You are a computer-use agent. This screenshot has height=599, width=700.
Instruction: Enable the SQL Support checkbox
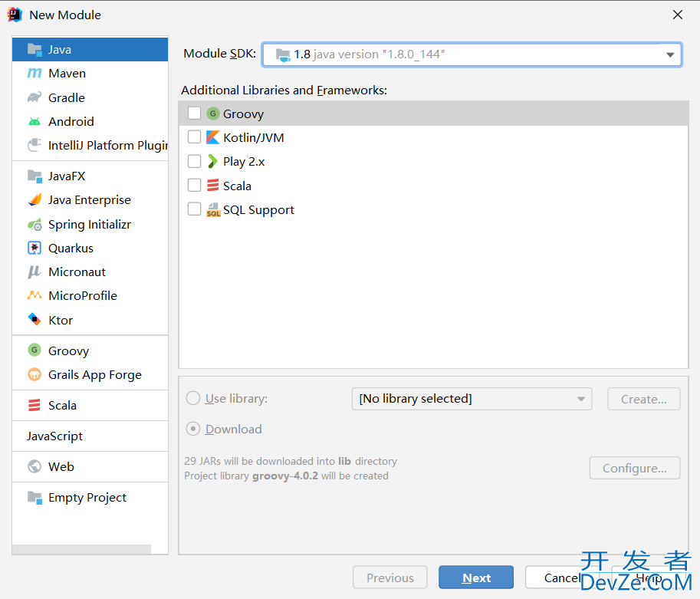coord(194,209)
